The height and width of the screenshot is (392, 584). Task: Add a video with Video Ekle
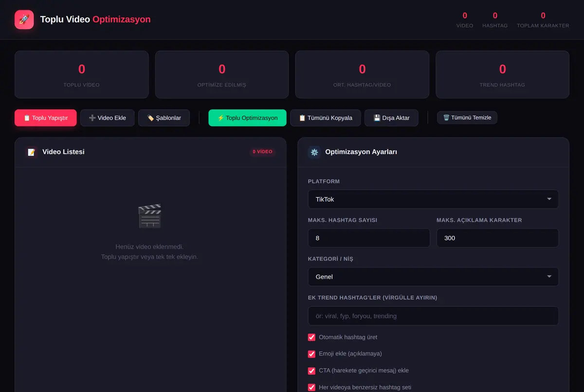point(108,118)
